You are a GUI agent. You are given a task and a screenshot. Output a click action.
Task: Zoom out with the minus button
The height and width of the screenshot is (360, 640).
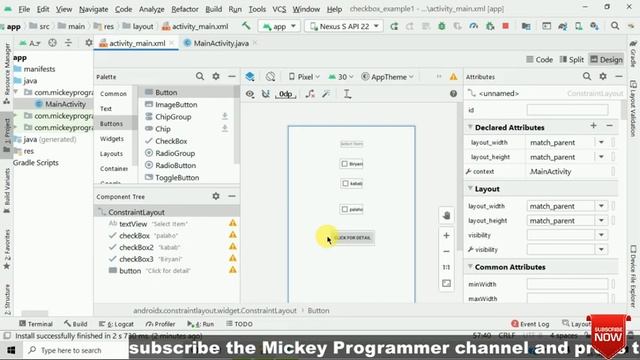coord(447,251)
